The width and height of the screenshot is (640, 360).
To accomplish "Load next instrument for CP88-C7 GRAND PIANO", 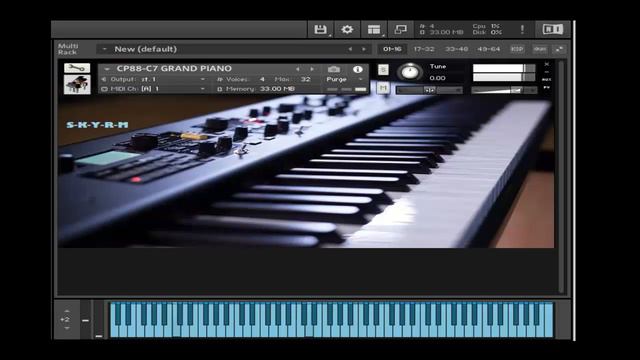I will pyautogui.click(x=312, y=69).
